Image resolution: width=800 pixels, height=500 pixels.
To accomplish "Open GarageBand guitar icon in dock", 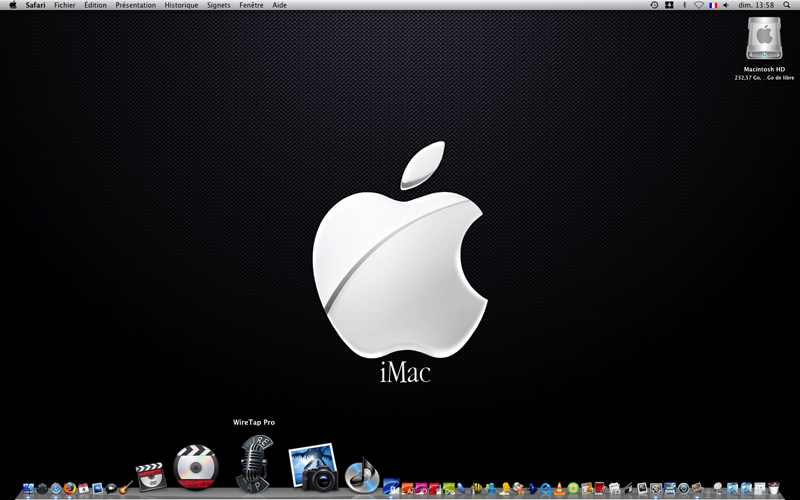I will tap(126, 488).
